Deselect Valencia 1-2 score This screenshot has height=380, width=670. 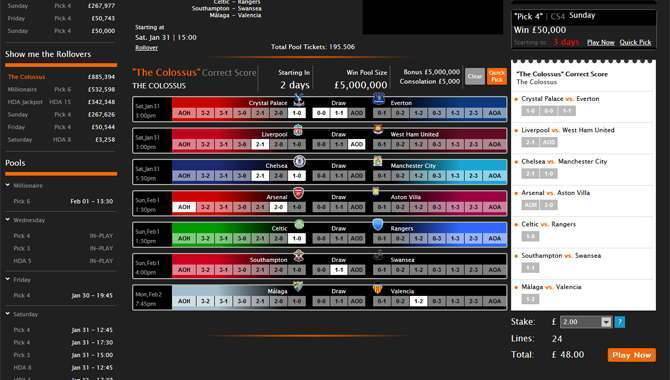pos(418,301)
